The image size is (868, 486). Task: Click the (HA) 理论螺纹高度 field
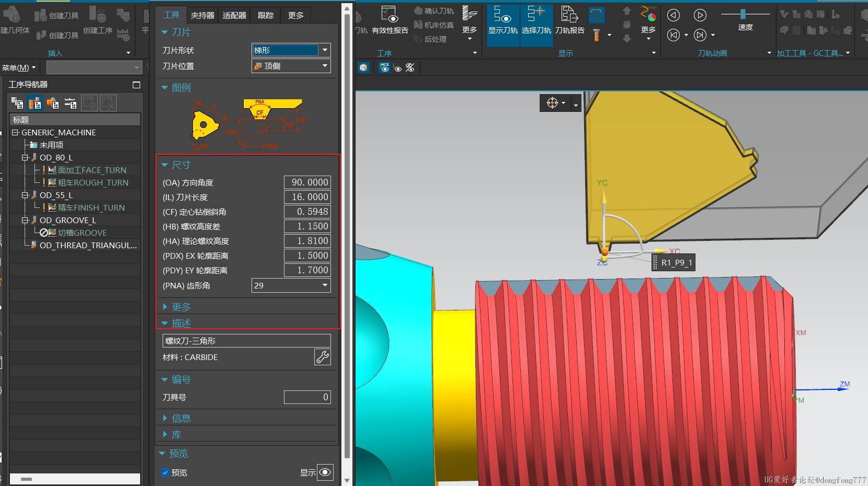(307, 240)
